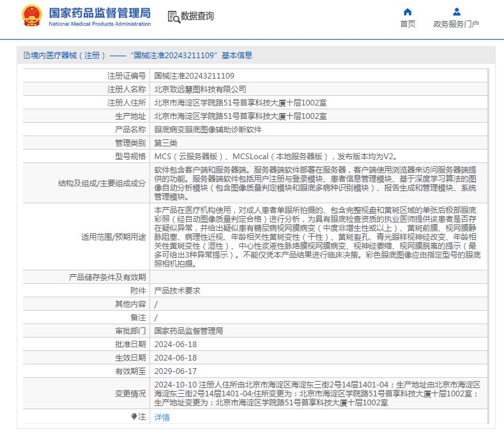Click the attachment 产品技术要求
504x436 pixels.
click(x=177, y=290)
